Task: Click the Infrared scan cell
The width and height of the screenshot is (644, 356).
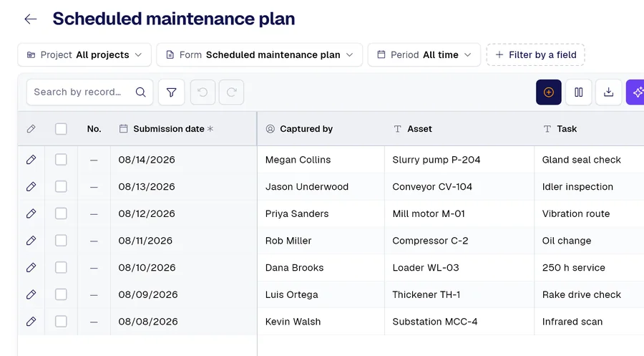Action: (589, 322)
